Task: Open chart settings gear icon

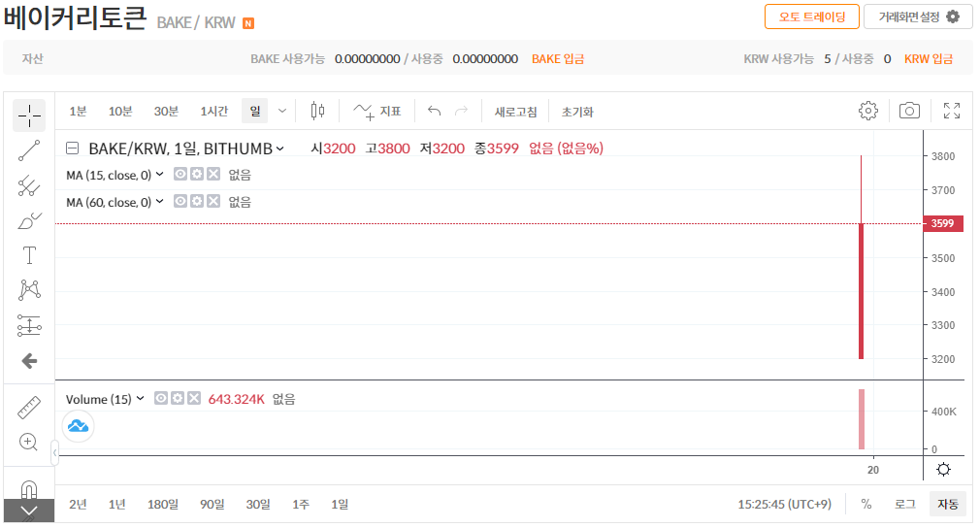Action: 868,112
